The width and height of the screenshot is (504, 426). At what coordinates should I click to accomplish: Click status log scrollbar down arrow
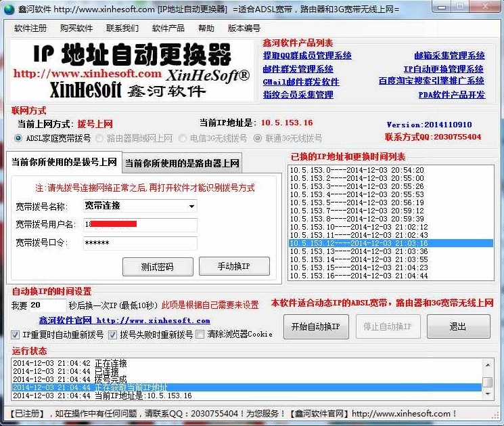[488, 393]
